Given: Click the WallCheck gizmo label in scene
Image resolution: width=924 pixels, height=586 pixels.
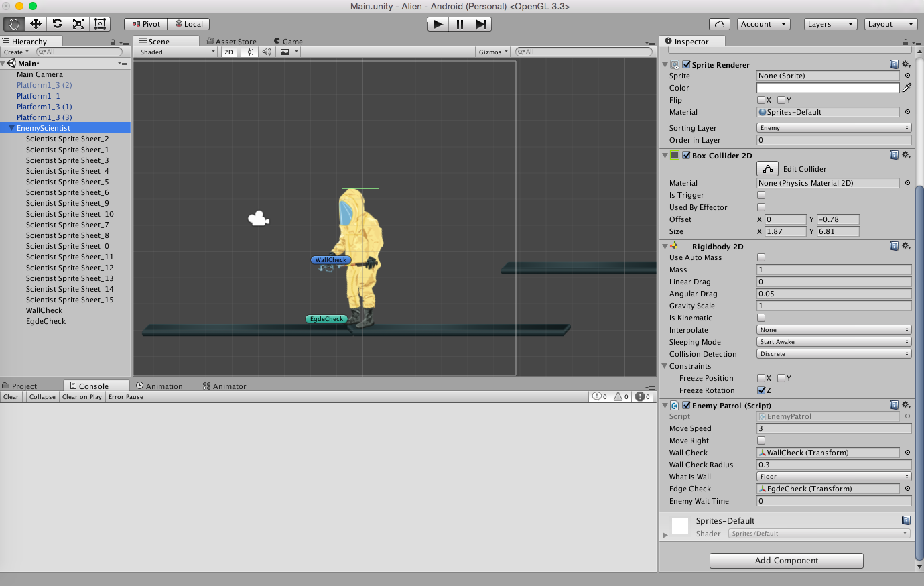Looking at the screenshot, I should (331, 260).
